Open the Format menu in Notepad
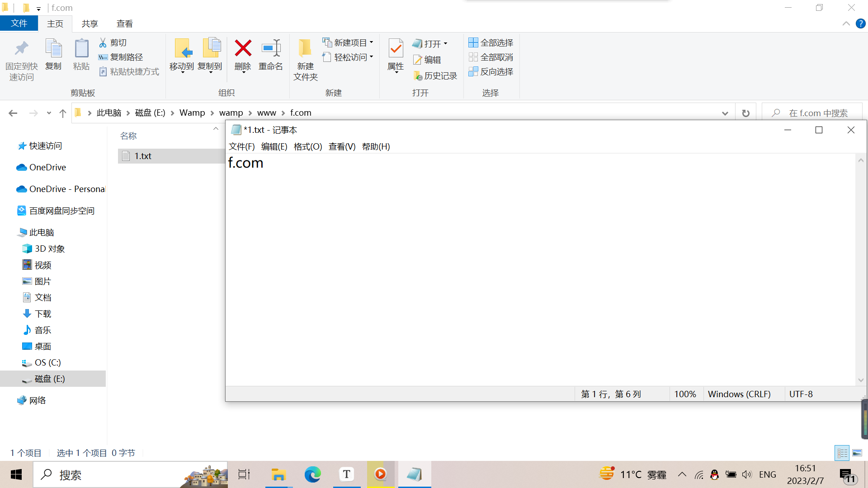The width and height of the screenshot is (868, 488). tap(307, 146)
